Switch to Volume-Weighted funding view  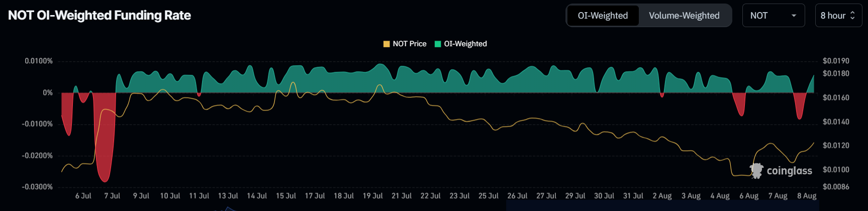click(684, 16)
